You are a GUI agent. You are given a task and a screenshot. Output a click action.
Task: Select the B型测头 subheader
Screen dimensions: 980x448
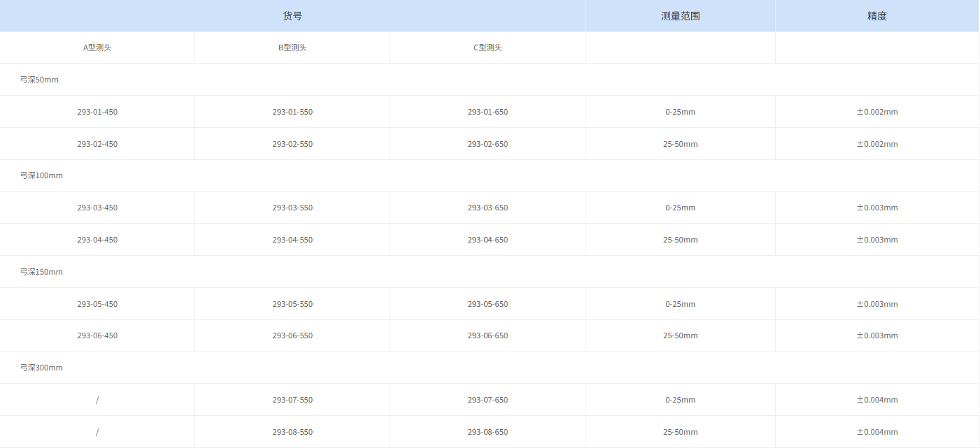click(x=292, y=47)
